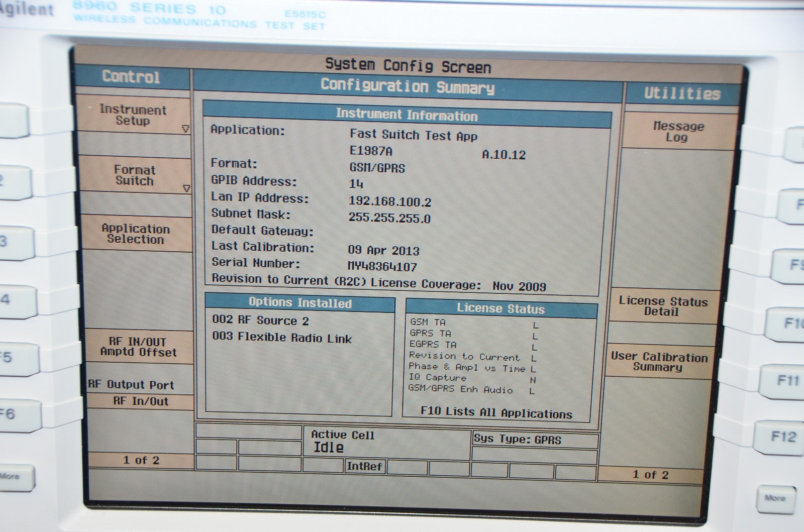
Task: Select the Utilities menu header
Action: point(682,93)
